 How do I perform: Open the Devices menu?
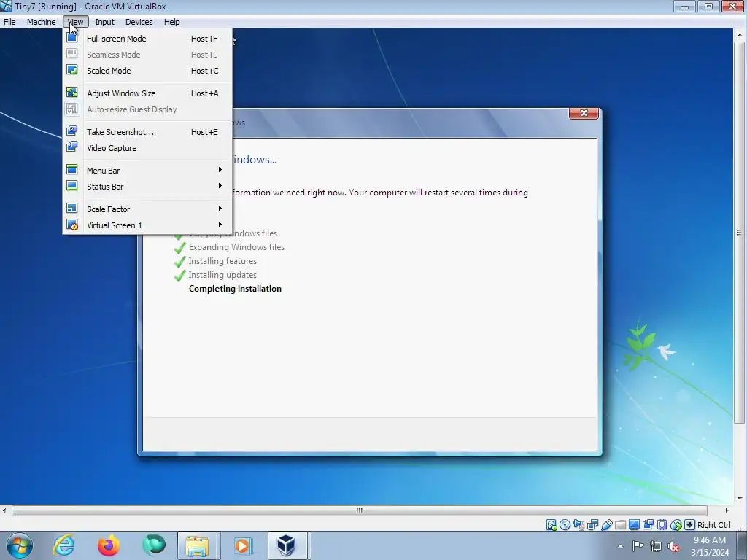(x=139, y=22)
